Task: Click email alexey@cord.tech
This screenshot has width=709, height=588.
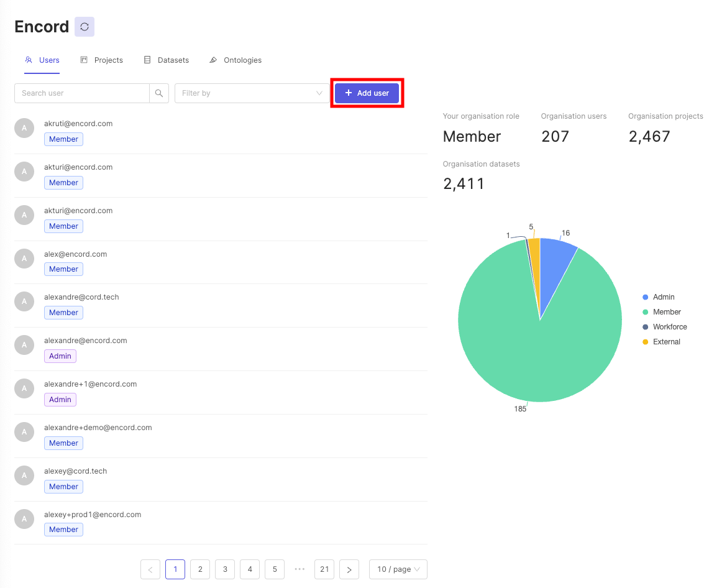Action: [x=76, y=471]
